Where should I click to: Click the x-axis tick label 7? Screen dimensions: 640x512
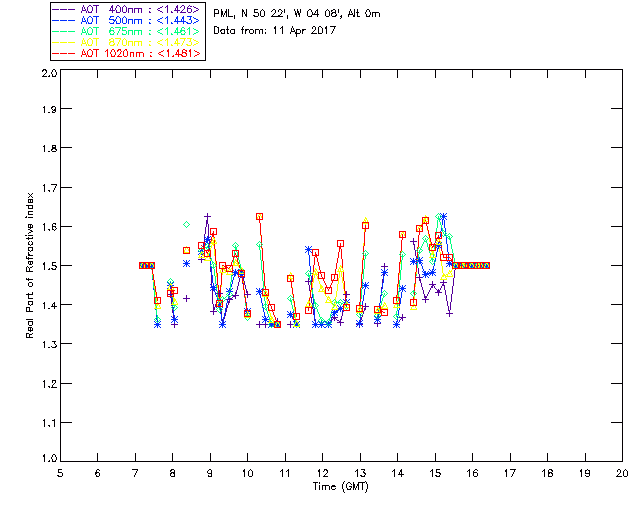click(x=135, y=473)
